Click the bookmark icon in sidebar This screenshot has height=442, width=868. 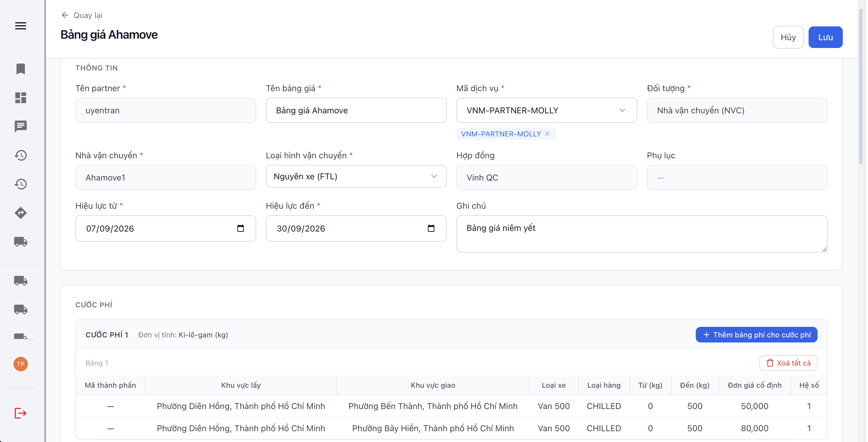click(21, 69)
